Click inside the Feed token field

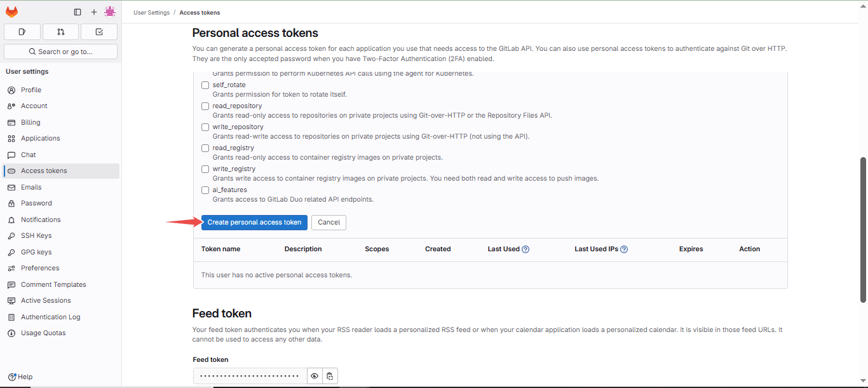[x=249, y=375]
